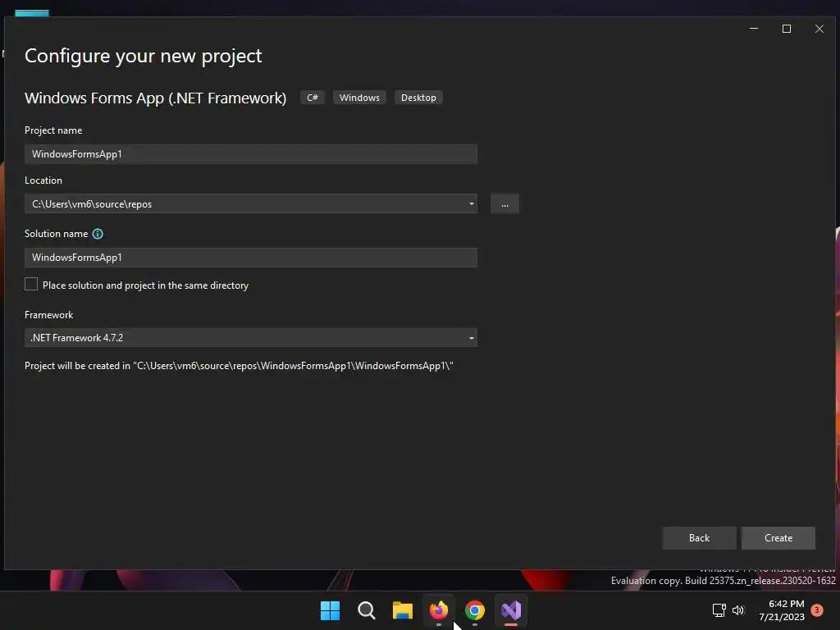This screenshot has height=630, width=840.
Task: Maximize the project configuration window
Action: (x=787, y=29)
